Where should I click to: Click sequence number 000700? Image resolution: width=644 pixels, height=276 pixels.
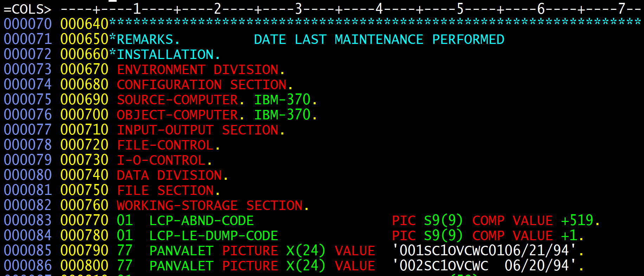[84, 115]
